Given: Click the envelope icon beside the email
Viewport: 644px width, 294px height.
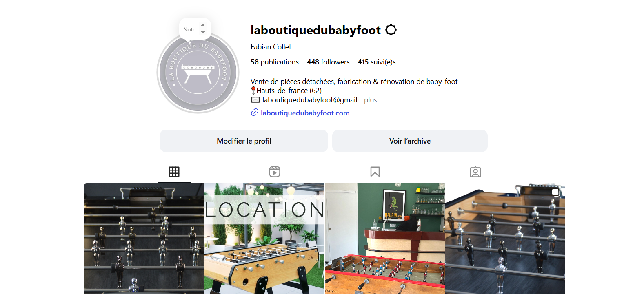Looking at the screenshot, I should pyautogui.click(x=255, y=100).
